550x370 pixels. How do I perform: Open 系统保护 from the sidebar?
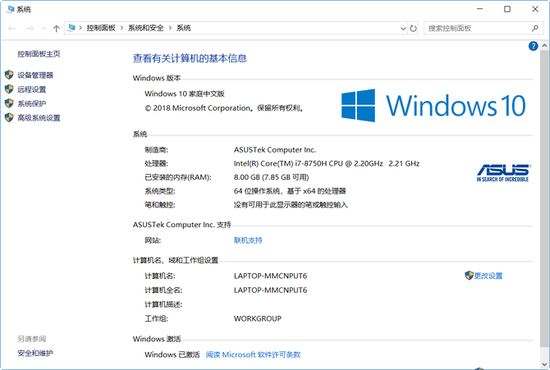pos(32,104)
